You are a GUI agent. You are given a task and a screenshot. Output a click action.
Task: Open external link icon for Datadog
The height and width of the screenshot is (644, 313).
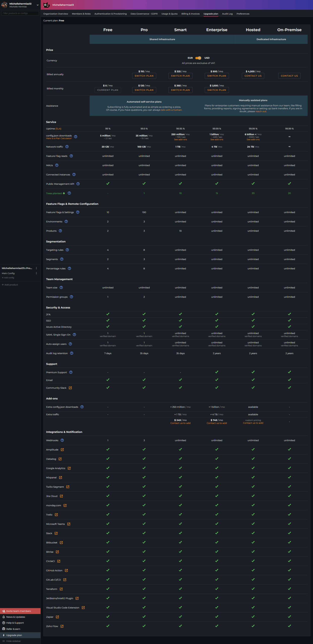click(60, 459)
